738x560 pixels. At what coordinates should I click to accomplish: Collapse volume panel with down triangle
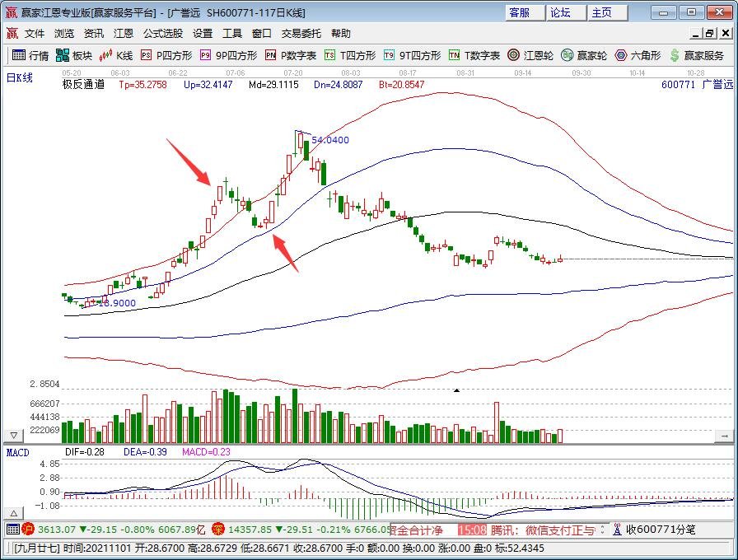coord(14,436)
